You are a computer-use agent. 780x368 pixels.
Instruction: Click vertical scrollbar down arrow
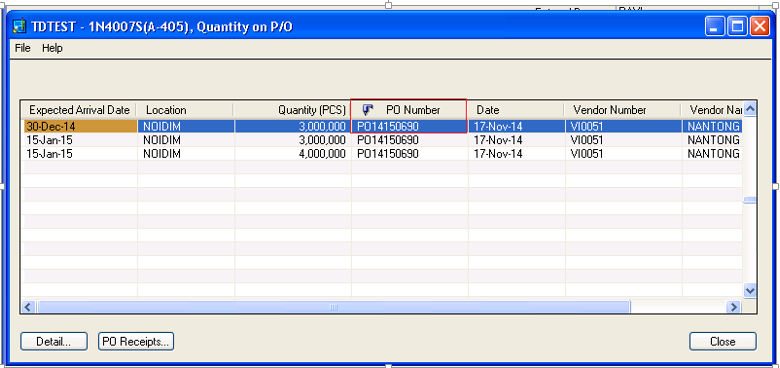[x=750, y=289]
